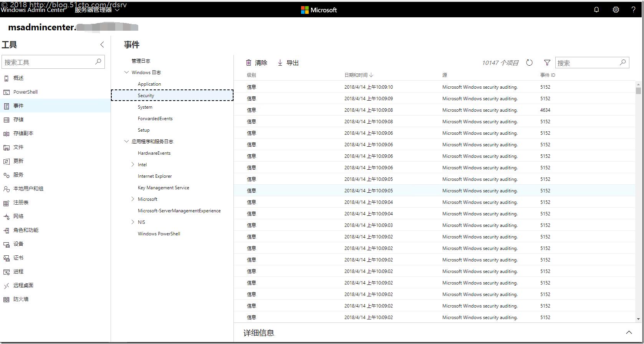Image resolution: width=644 pixels, height=344 pixels.
Task: Click the 概述 overview icon in the tools list
Action: pos(6,78)
